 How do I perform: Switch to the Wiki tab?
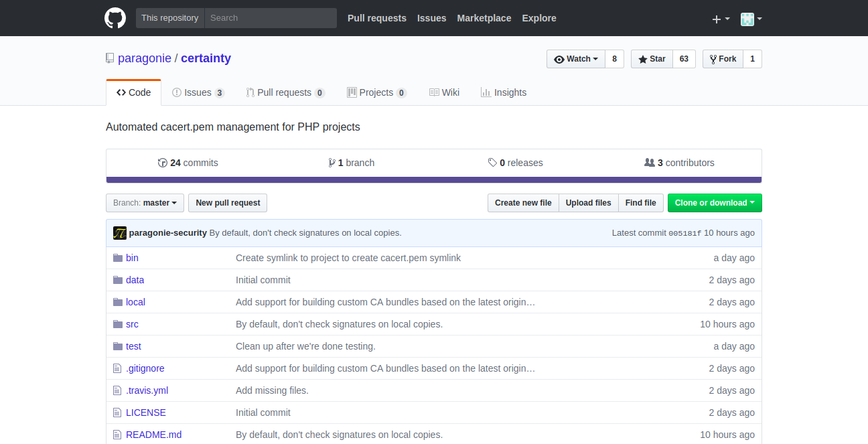point(444,92)
